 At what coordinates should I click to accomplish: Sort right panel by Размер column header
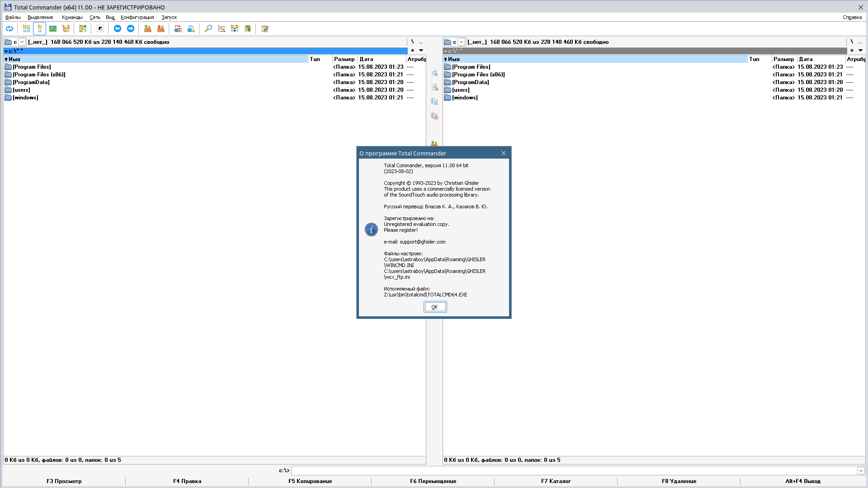click(x=784, y=59)
